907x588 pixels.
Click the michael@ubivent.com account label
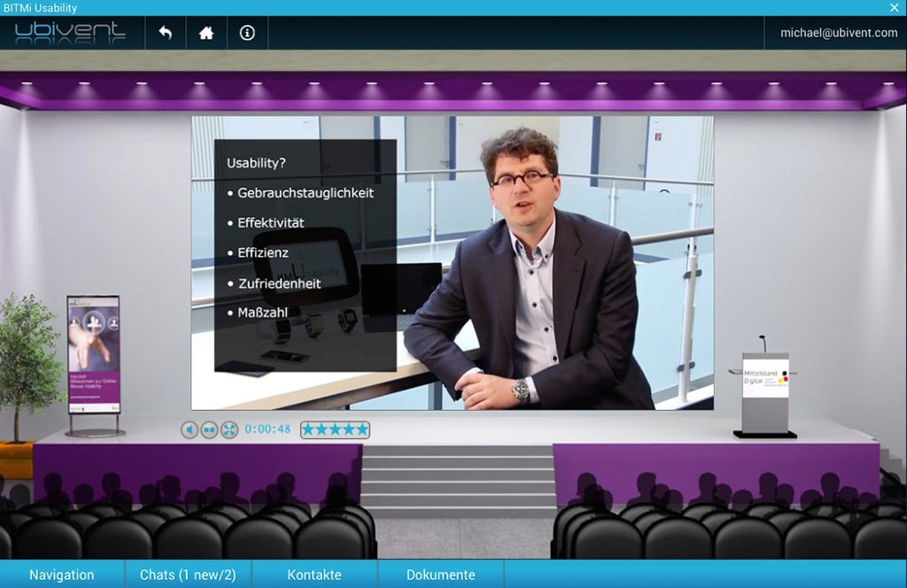coord(838,33)
